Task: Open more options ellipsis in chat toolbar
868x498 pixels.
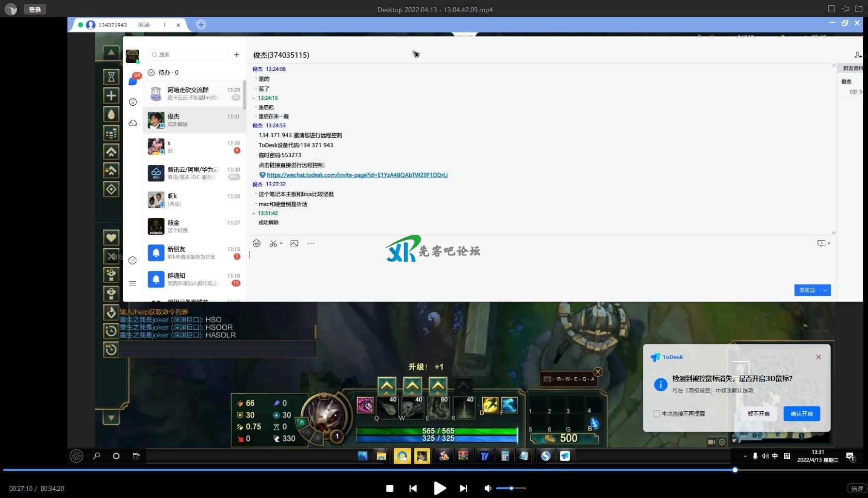Action: pyautogui.click(x=311, y=243)
